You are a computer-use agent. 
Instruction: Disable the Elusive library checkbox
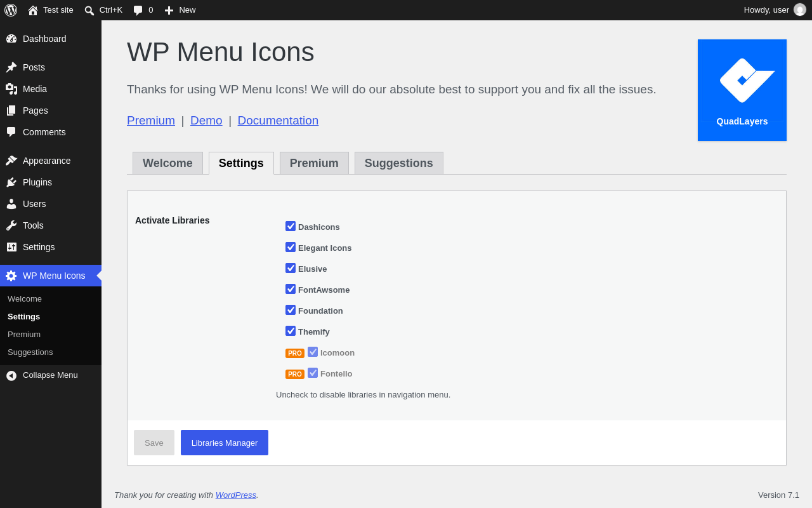291,268
